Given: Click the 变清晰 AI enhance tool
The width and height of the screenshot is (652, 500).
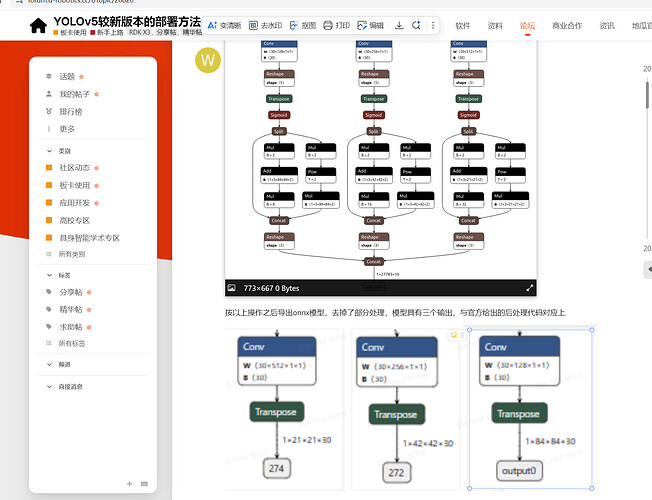Looking at the screenshot, I should pyautogui.click(x=225, y=25).
